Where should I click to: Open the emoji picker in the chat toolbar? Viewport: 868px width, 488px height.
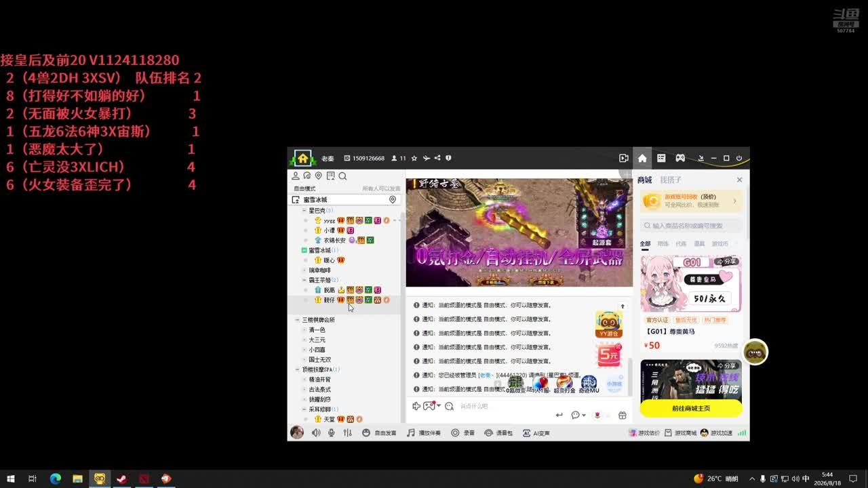pos(449,406)
